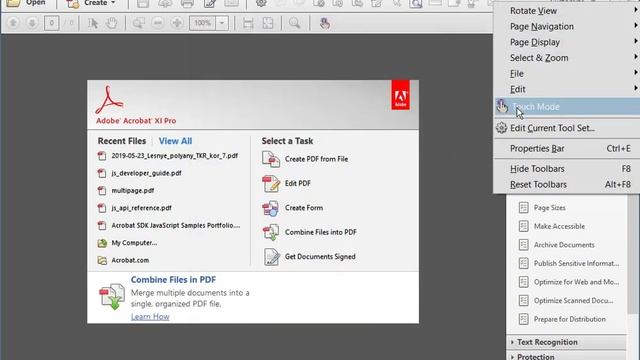Screen dimensions: 640x360
Task: Choose Edit Current Tool Set
Action: tap(567, 128)
